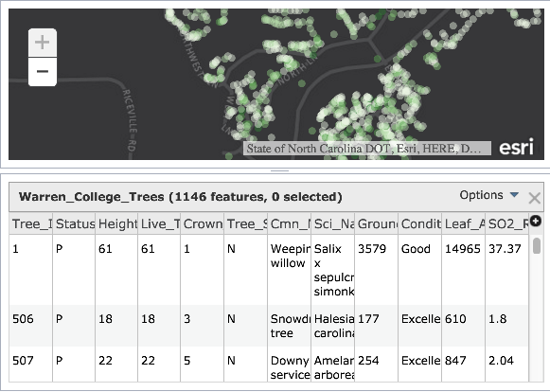Open the Options dropdown menu
Image resolution: width=550 pixels, height=392 pixels.
pyautogui.click(x=489, y=195)
